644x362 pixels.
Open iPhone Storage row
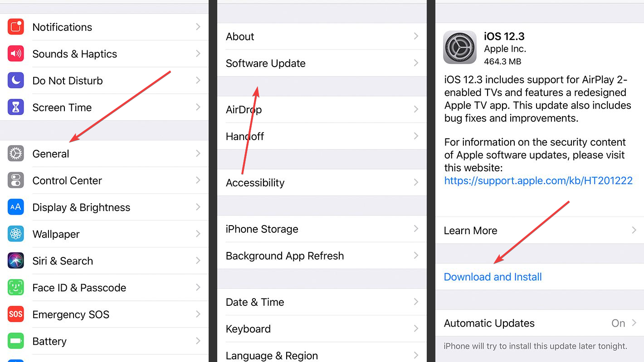322,229
